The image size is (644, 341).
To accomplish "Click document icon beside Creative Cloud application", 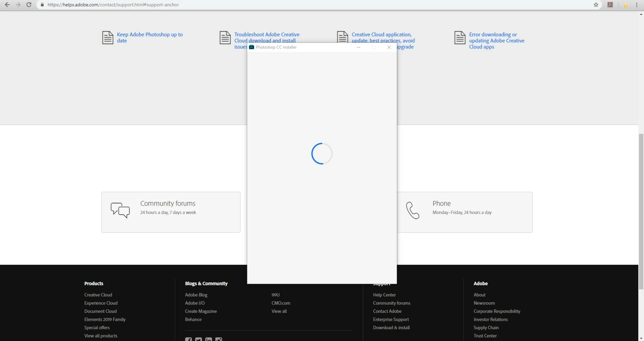I will tap(342, 37).
